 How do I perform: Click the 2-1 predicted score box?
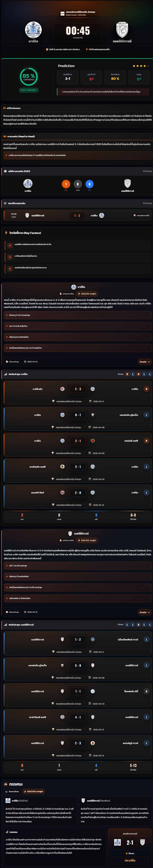68,77
